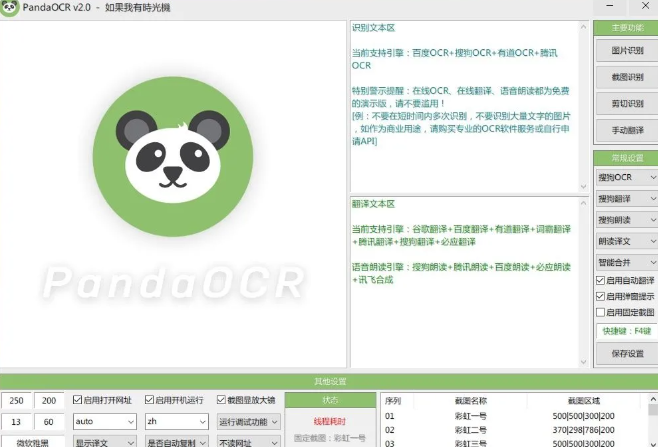The image size is (658, 447).
Task: Click the 快捷键：F4键 hotkey field
Action: 627,331
